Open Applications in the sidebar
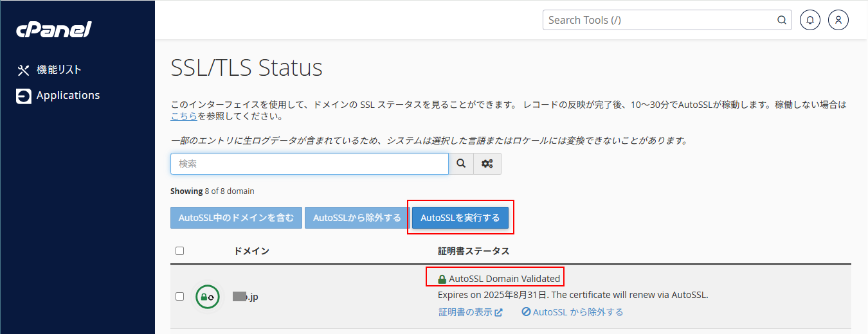The height and width of the screenshot is (334, 868). 68,95
